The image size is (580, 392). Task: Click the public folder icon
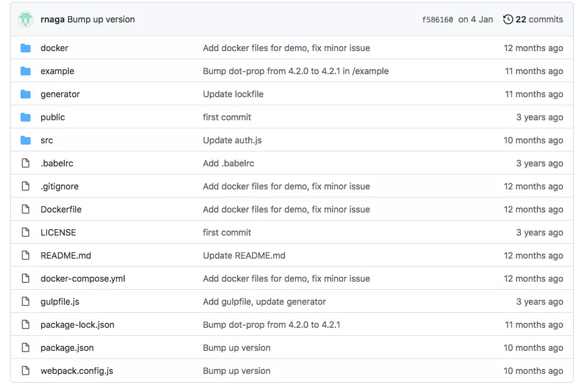(26, 117)
